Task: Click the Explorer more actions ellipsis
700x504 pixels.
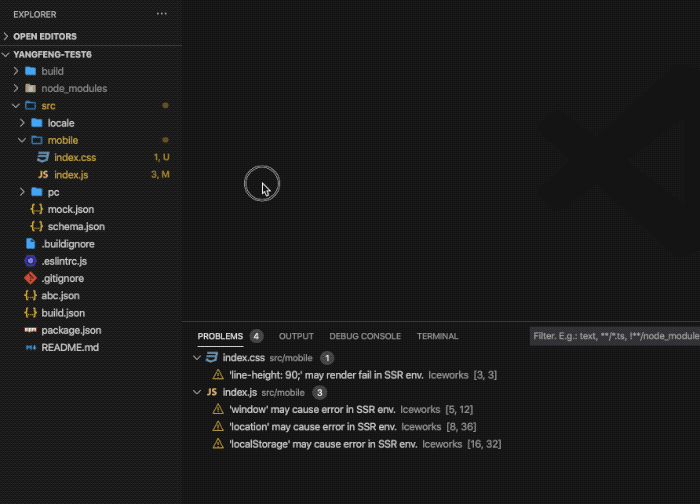Action: pos(162,14)
